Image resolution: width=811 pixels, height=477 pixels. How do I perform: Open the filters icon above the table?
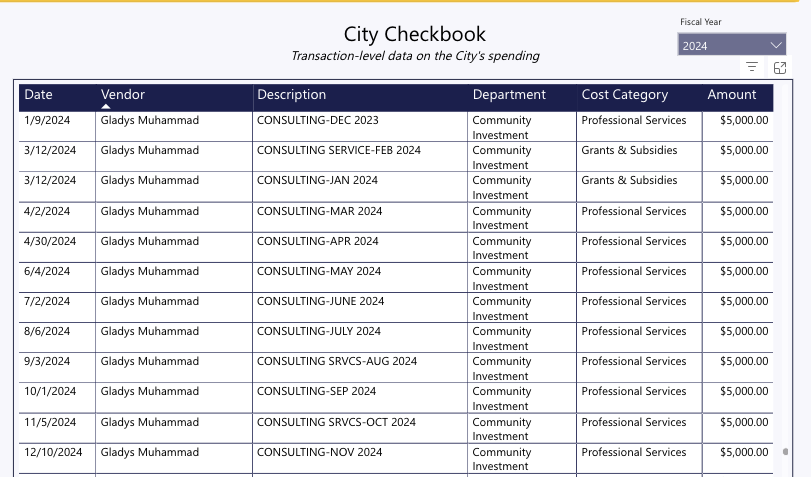point(752,67)
